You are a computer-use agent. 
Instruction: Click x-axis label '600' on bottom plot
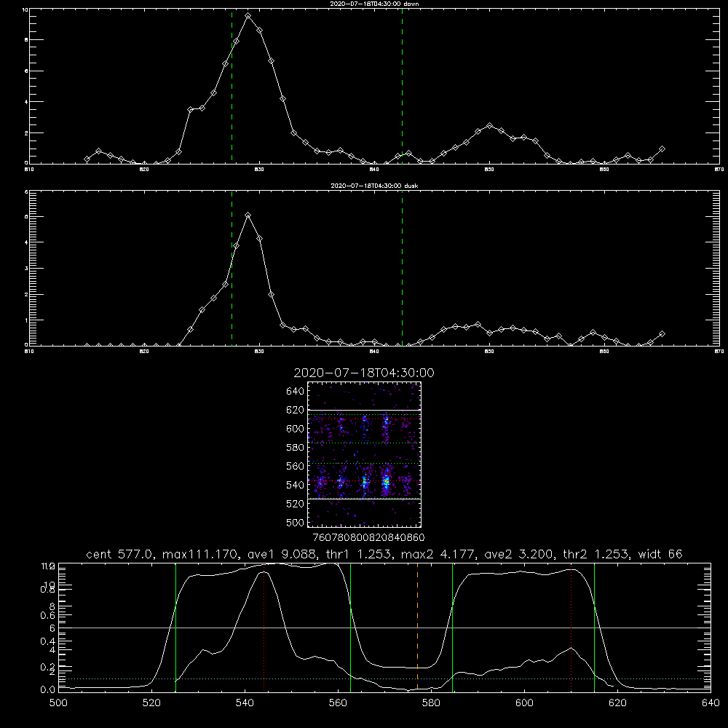click(524, 703)
